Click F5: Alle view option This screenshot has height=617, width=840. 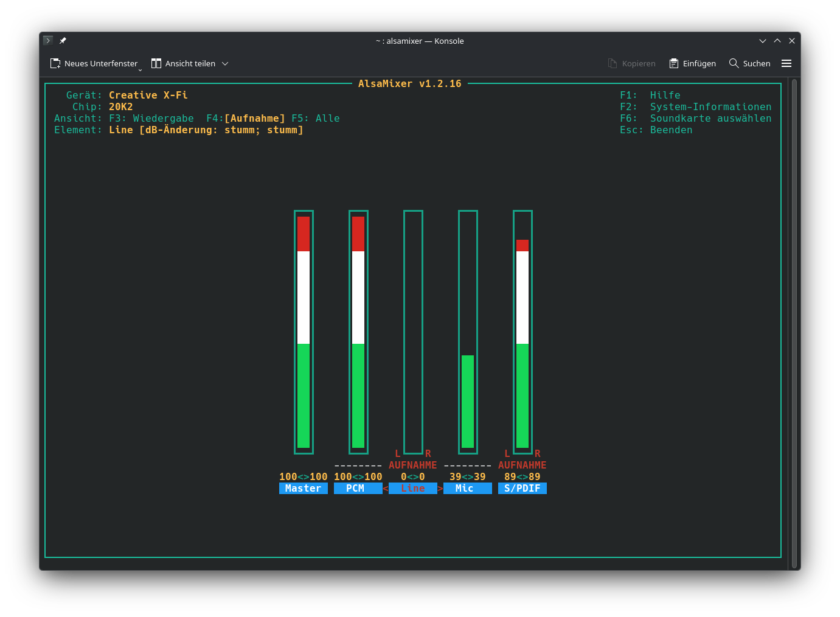(316, 119)
